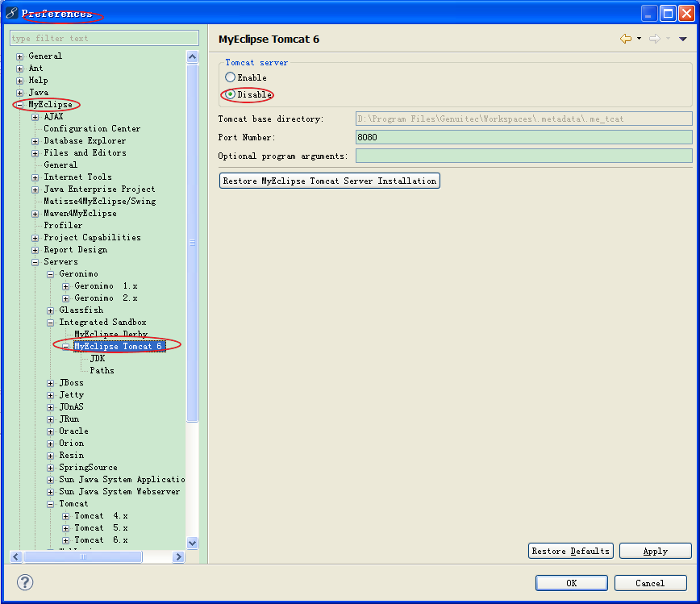Select SpringSource tree item

[88, 467]
